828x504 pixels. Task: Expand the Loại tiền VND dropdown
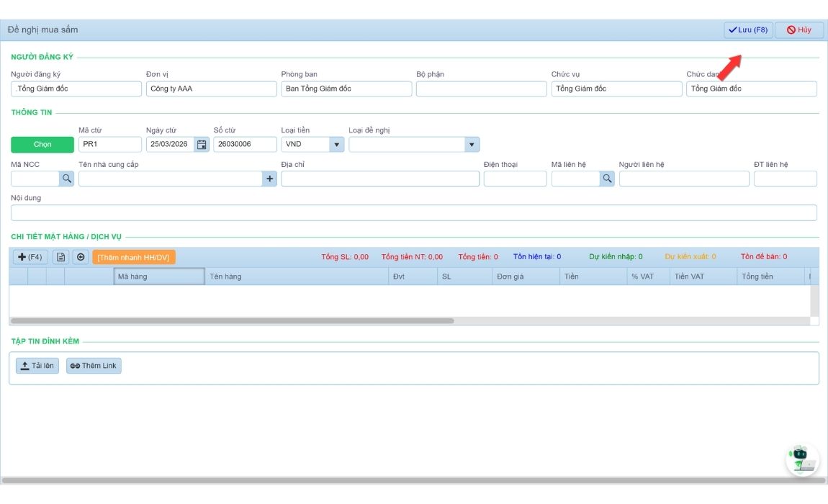(x=336, y=145)
